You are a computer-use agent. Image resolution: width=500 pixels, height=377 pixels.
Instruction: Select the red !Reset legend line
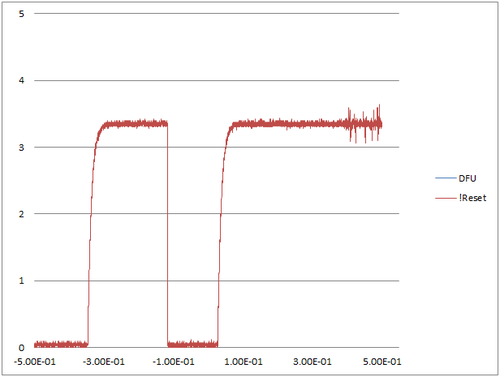446,198
